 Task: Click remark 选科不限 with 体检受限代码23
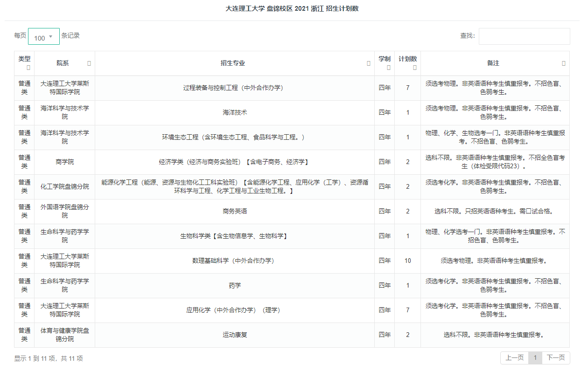(x=495, y=162)
